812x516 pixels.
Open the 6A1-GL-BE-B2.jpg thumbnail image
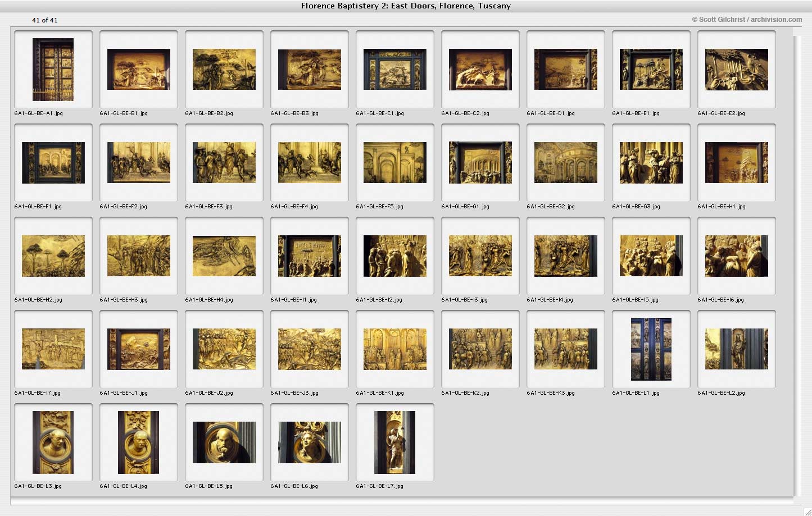(224, 70)
